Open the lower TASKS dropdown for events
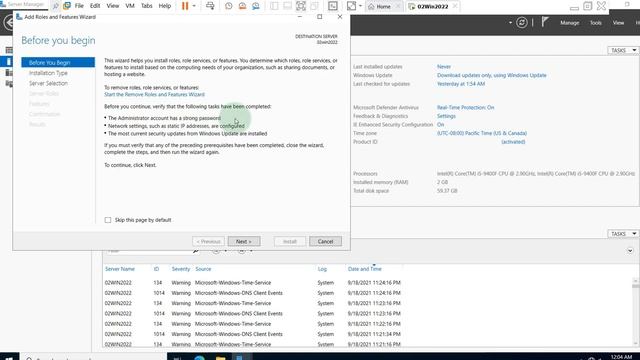The image size is (640, 360). (x=623, y=233)
